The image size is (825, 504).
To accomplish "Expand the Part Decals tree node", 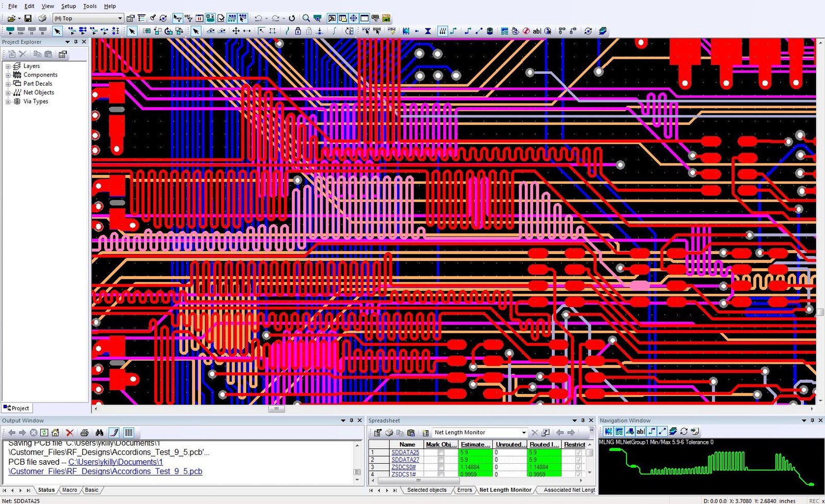I will (x=8, y=84).
